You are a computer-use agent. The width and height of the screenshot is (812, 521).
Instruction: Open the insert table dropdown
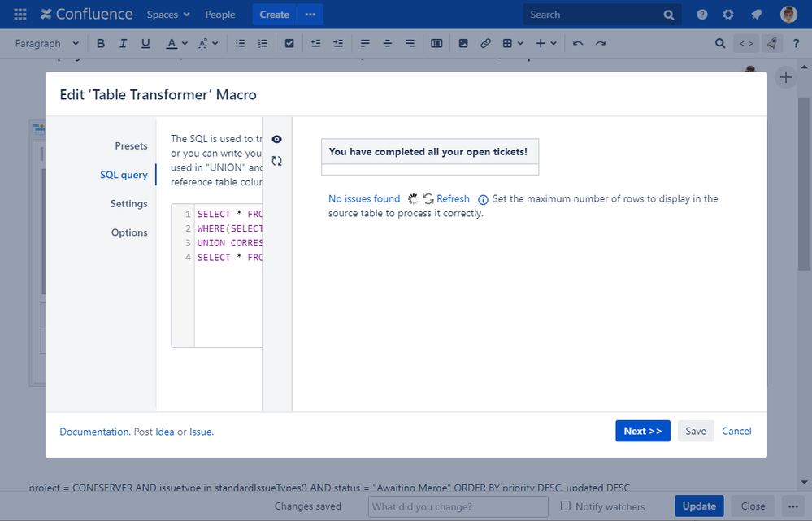(x=513, y=44)
